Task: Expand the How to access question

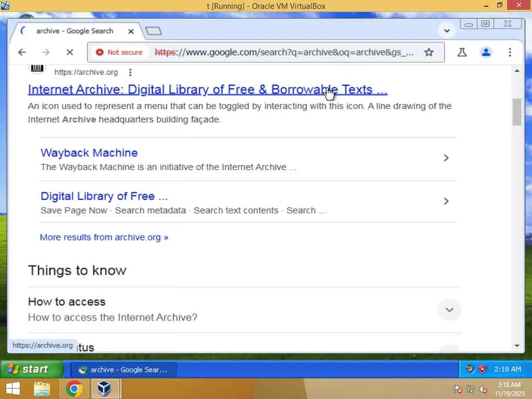Action: click(449, 310)
